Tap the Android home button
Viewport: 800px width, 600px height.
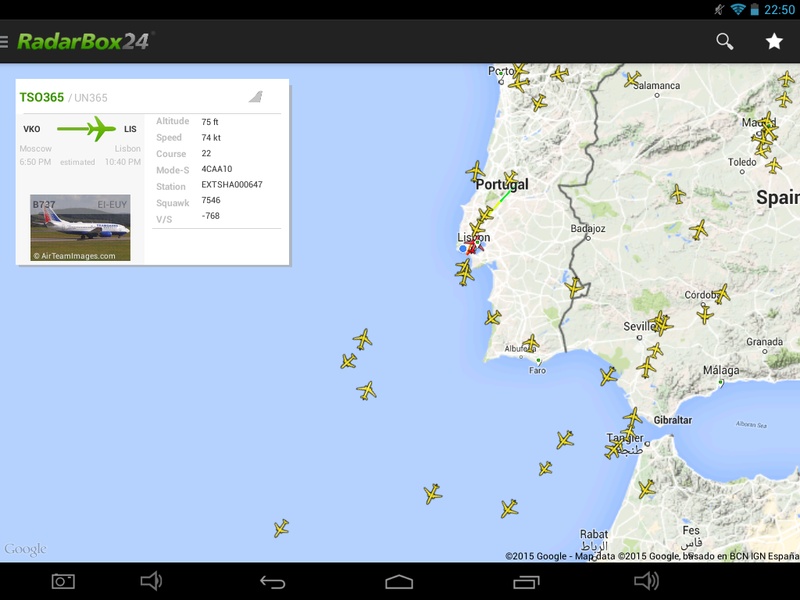coord(399,582)
